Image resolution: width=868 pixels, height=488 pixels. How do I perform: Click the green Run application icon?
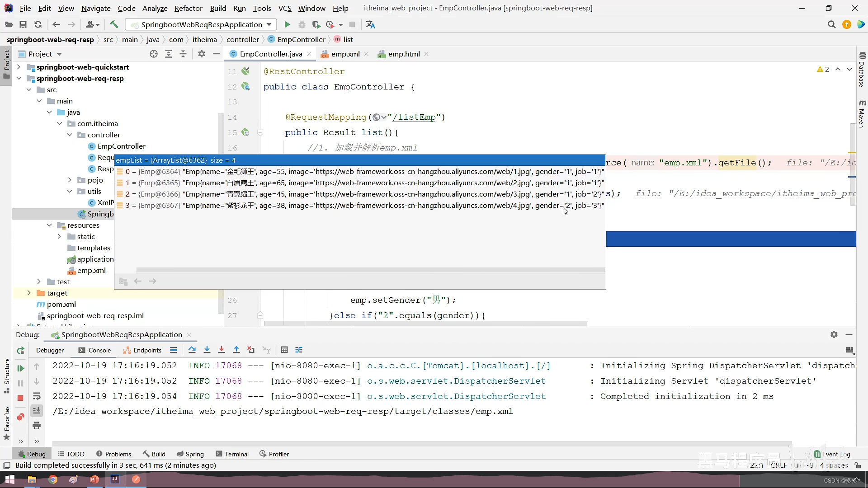[287, 24]
